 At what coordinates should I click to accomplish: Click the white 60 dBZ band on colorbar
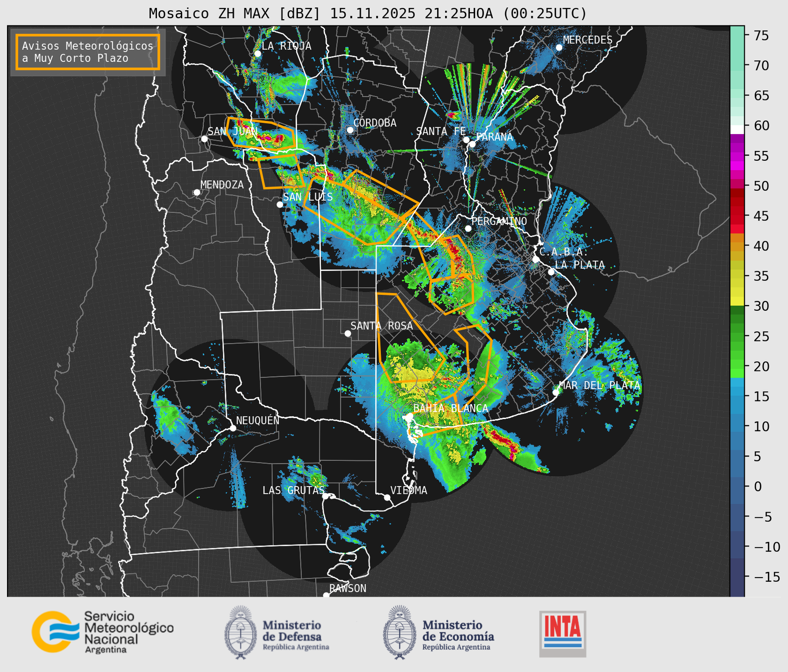[737, 129]
